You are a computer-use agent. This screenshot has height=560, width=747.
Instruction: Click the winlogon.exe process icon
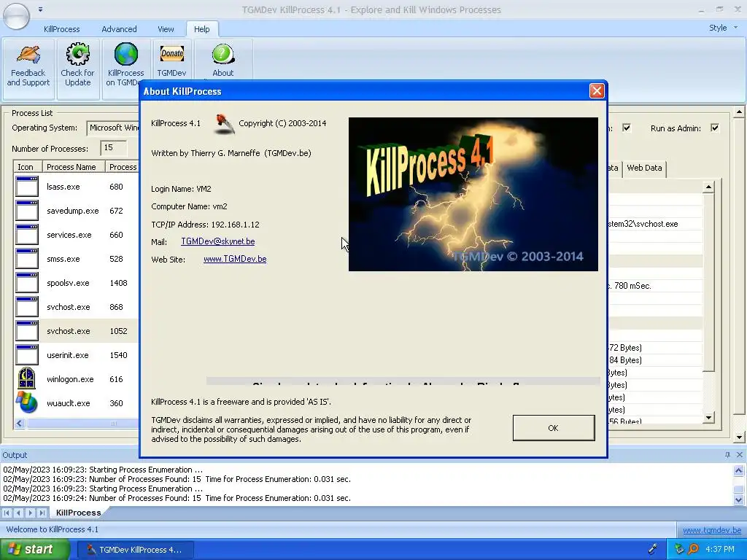point(27,378)
